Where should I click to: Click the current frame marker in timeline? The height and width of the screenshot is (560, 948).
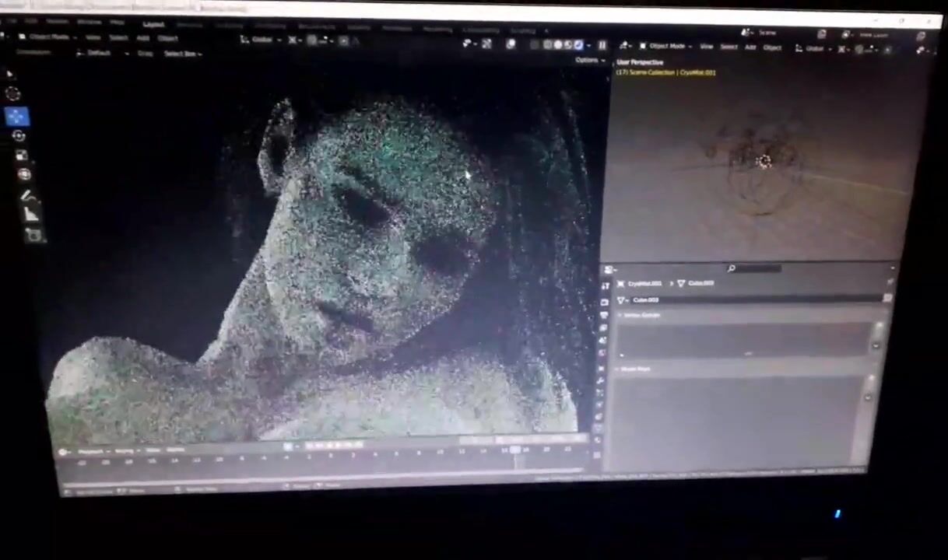(x=514, y=450)
